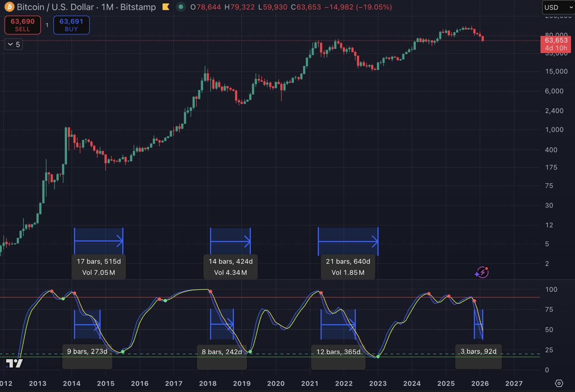Click 2019 on the time axis
The image size is (575, 392).
pyautogui.click(x=242, y=383)
